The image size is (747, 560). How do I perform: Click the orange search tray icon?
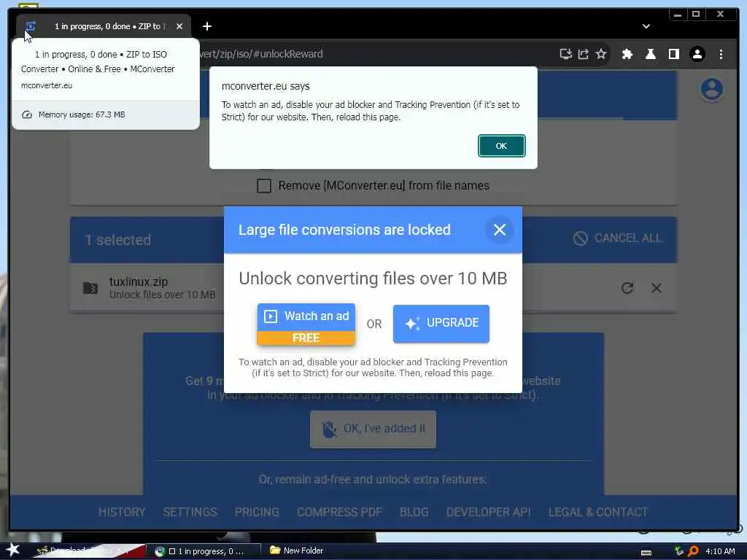(x=693, y=551)
